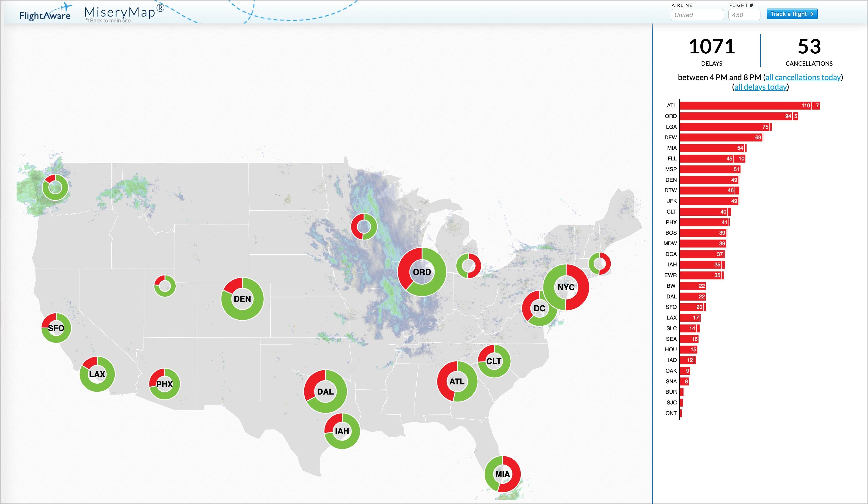Screen dimensions: 868x504
Task: Click the ORD airport donut chart
Action: point(422,272)
